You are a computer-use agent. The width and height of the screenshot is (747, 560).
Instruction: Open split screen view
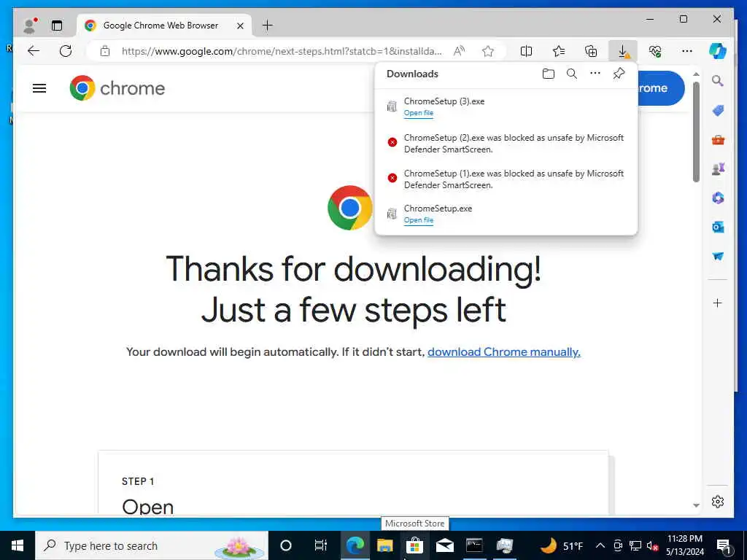(526, 51)
